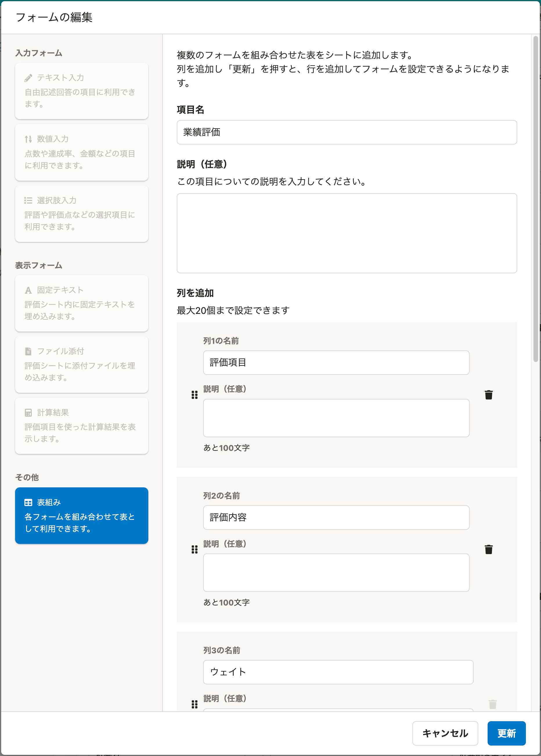This screenshot has height=756, width=541.
Task: Click the trash icon for column 1
Action: coord(488,395)
